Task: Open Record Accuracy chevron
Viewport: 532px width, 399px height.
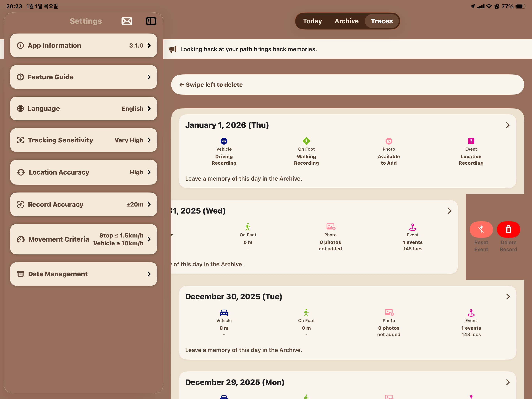Action: tap(149, 204)
